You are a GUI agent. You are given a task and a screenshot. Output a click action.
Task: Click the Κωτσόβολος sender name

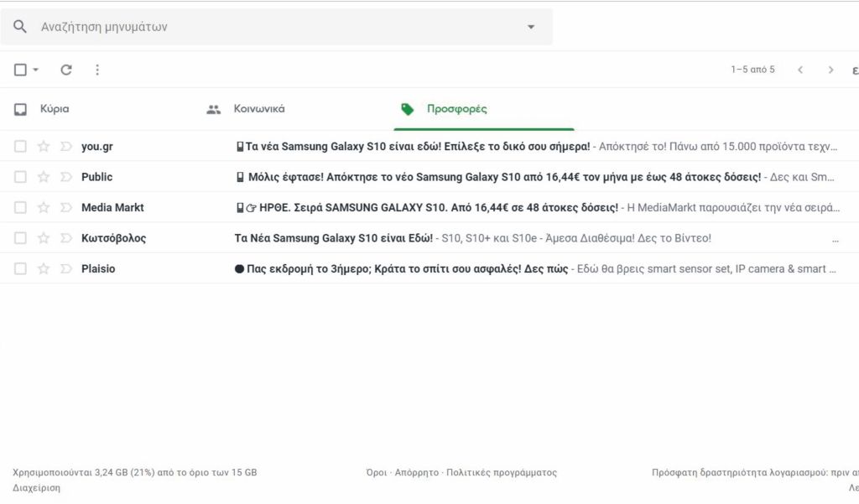[x=113, y=238]
